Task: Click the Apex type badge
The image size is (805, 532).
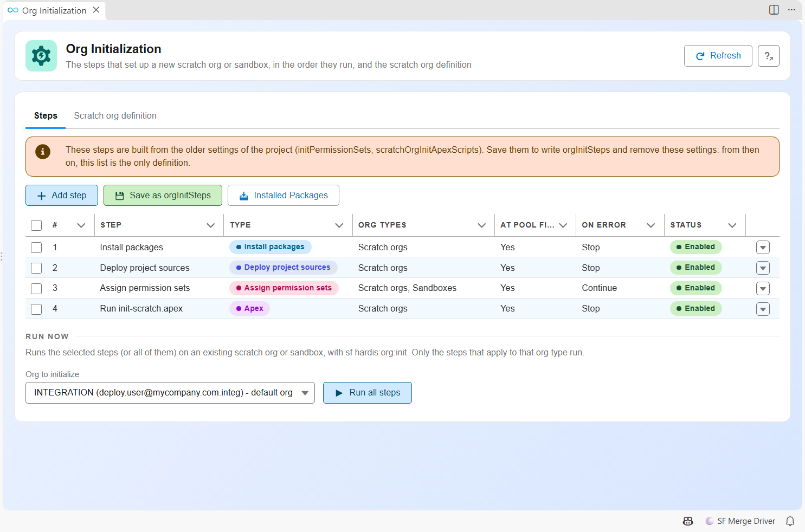Action: [249, 309]
